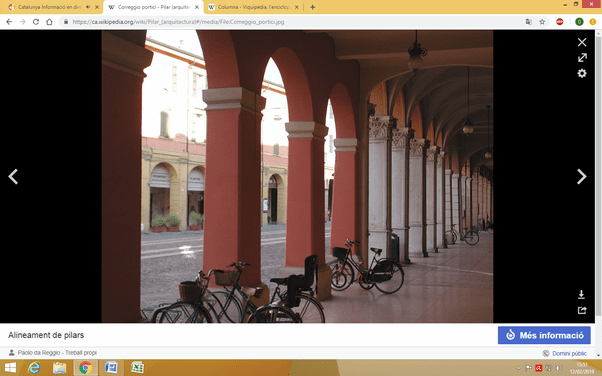Reload the current page
Image resolution: width=602 pixels, height=376 pixels.
[x=36, y=22]
